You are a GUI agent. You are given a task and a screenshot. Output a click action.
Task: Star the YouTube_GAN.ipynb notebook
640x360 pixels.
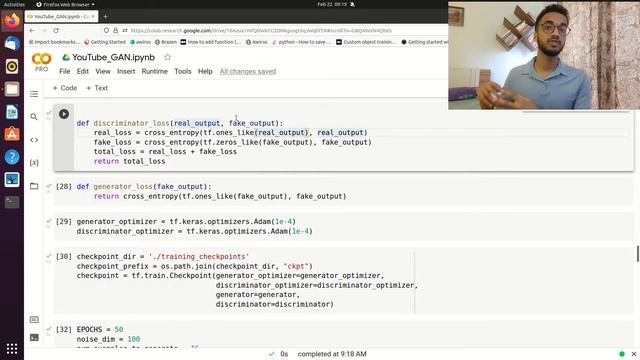(167, 57)
